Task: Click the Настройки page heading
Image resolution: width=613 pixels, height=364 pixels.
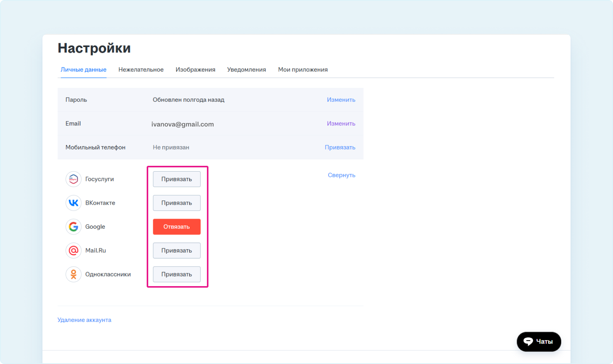Action: coord(94,48)
